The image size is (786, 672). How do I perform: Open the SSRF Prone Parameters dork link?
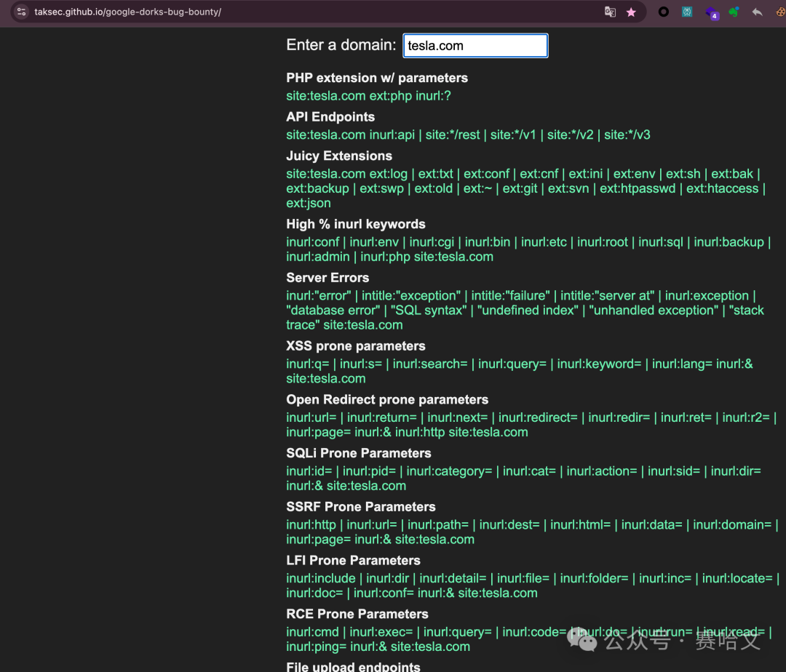pyautogui.click(x=532, y=532)
